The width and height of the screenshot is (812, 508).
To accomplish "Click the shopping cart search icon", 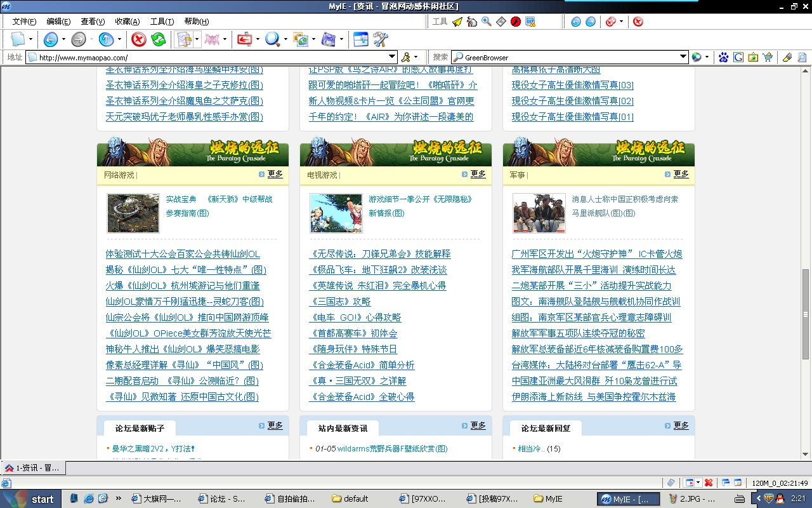I will (x=768, y=57).
